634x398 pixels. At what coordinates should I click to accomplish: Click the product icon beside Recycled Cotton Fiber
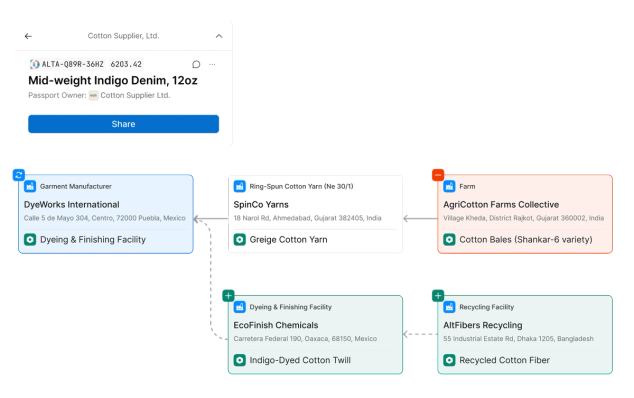tap(449, 360)
